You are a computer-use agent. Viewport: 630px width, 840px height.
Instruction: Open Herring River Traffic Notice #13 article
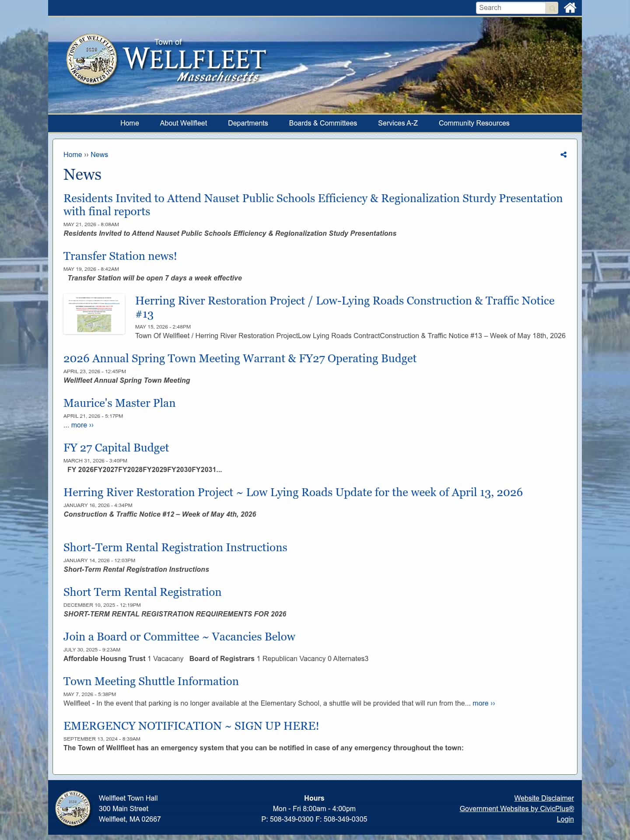pyautogui.click(x=345, y=307)
